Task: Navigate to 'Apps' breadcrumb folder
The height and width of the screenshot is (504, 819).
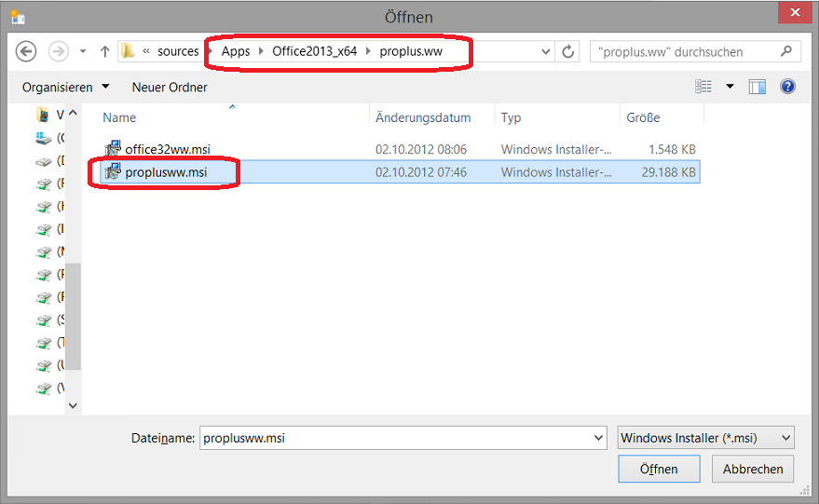Action: tap(236, 51)
